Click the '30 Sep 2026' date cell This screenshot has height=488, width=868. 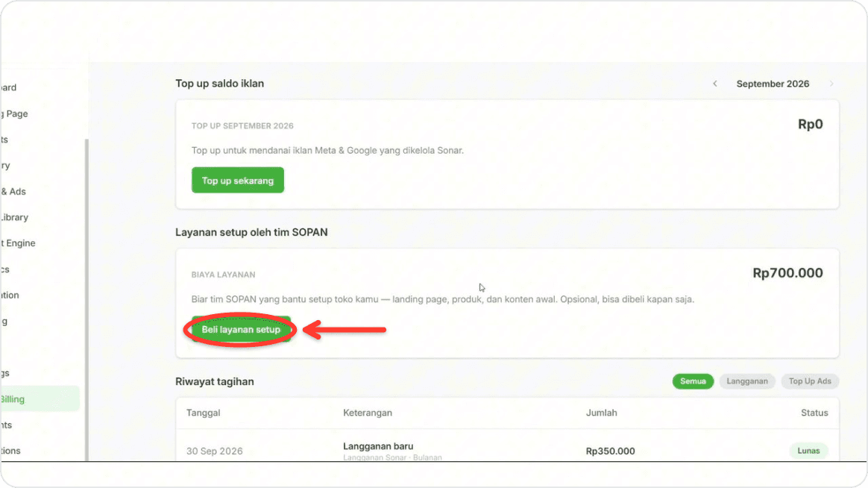214,451
